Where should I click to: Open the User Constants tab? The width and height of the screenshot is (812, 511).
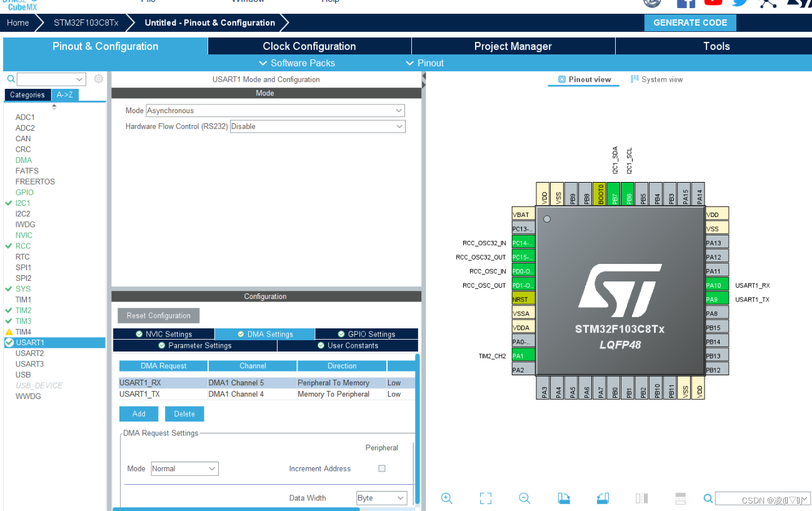tap(348, 345)
